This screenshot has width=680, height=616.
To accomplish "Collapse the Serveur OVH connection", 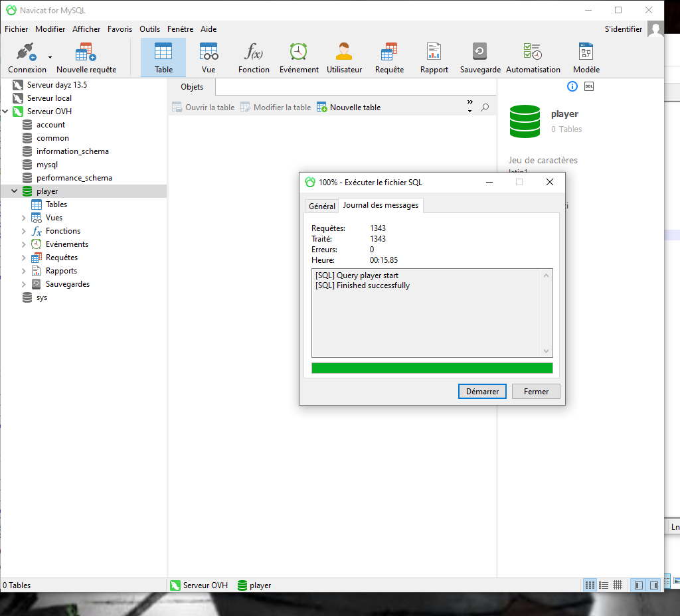I will [x=5, y=112].
